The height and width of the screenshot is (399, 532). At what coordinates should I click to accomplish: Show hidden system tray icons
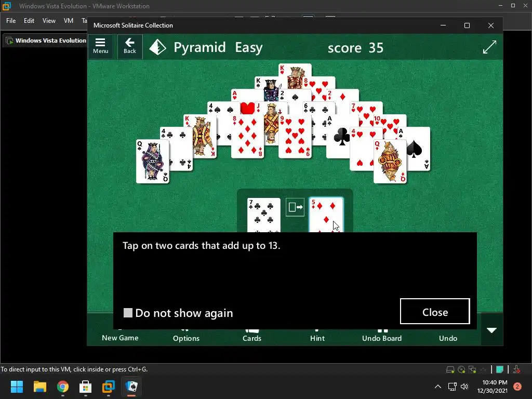coord(438,387)
